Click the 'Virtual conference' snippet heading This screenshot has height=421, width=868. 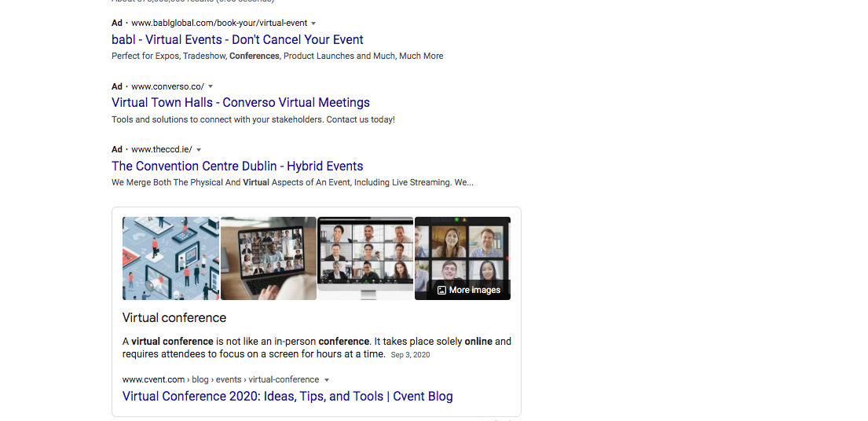[x=174, y=318]
